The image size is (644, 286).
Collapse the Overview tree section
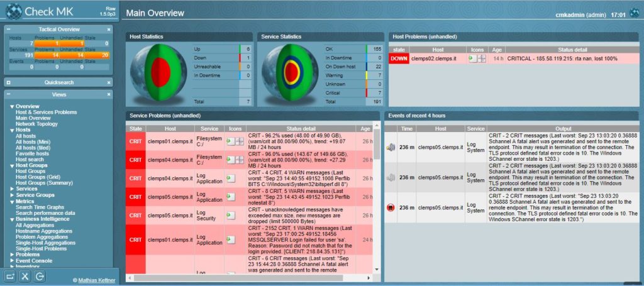[x=12, y=107]
